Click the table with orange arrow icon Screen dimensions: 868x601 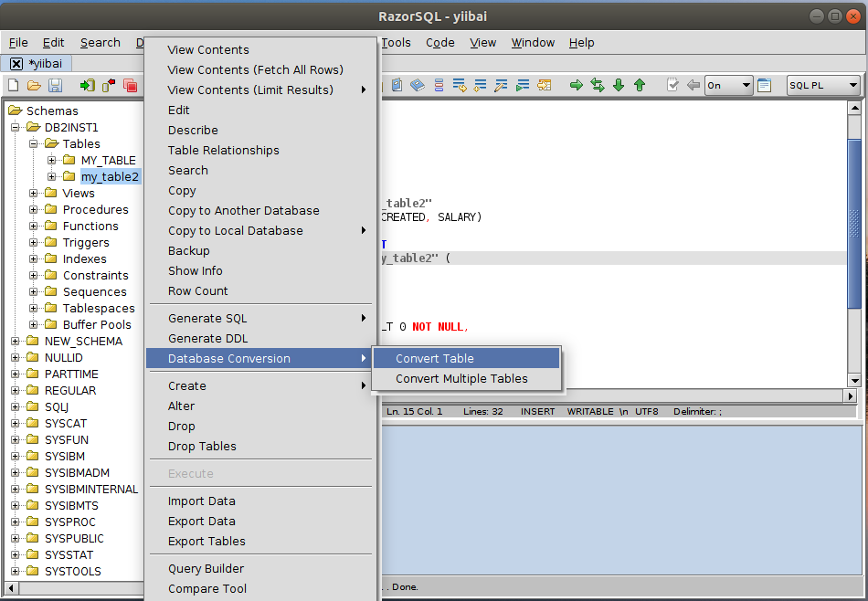(545, 85)
